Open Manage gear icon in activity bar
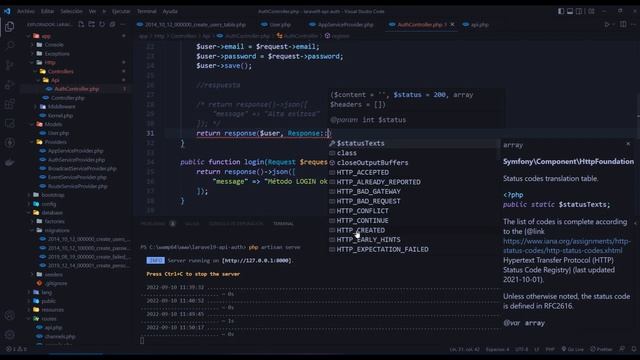640x360 pixels. (9, 335)
